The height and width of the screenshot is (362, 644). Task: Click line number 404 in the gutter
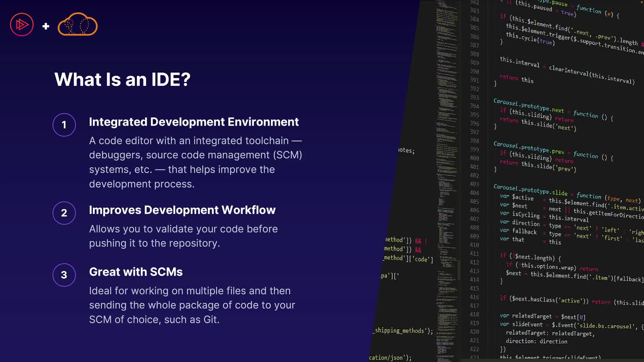click(474, 193)
